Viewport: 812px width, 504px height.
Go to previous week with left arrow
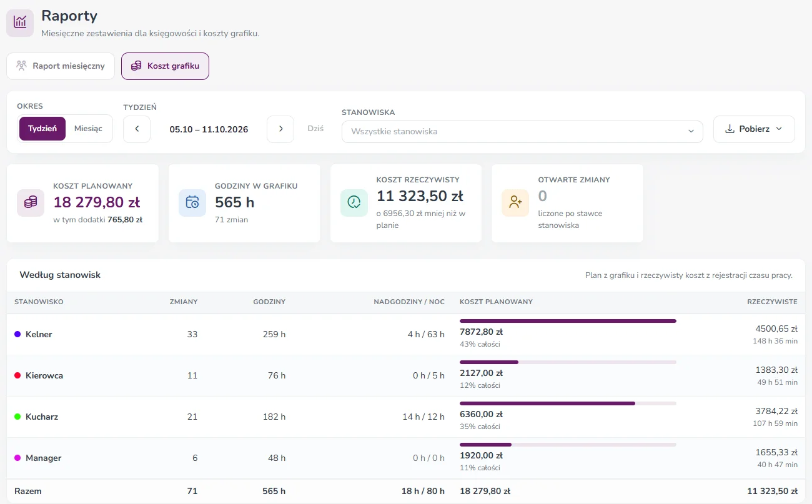click(x=137, y=129)
